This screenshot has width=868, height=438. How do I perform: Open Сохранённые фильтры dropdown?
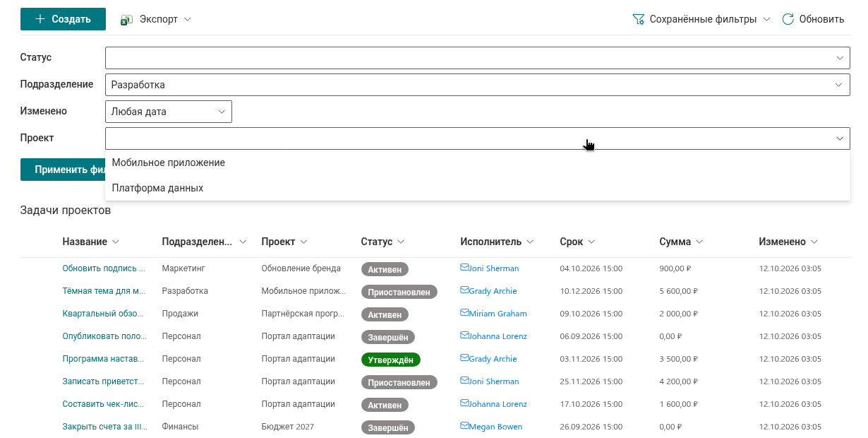tap(700, 19)
